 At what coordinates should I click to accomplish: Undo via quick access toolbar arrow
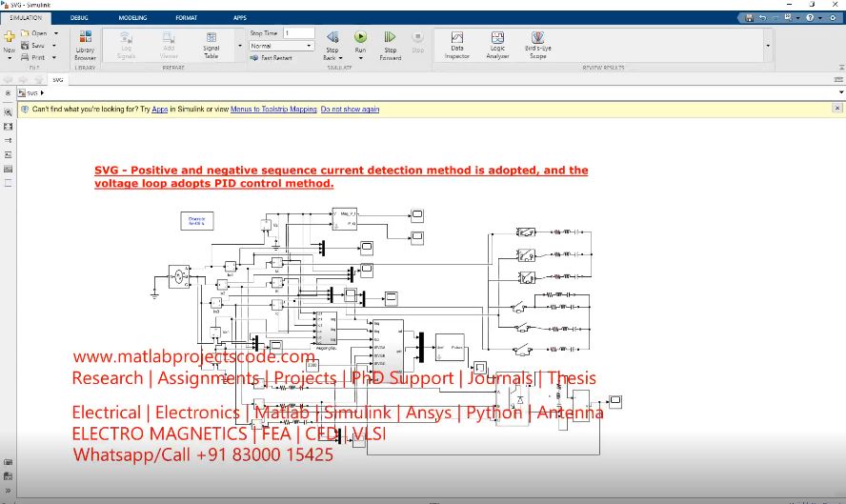point(762,18)
